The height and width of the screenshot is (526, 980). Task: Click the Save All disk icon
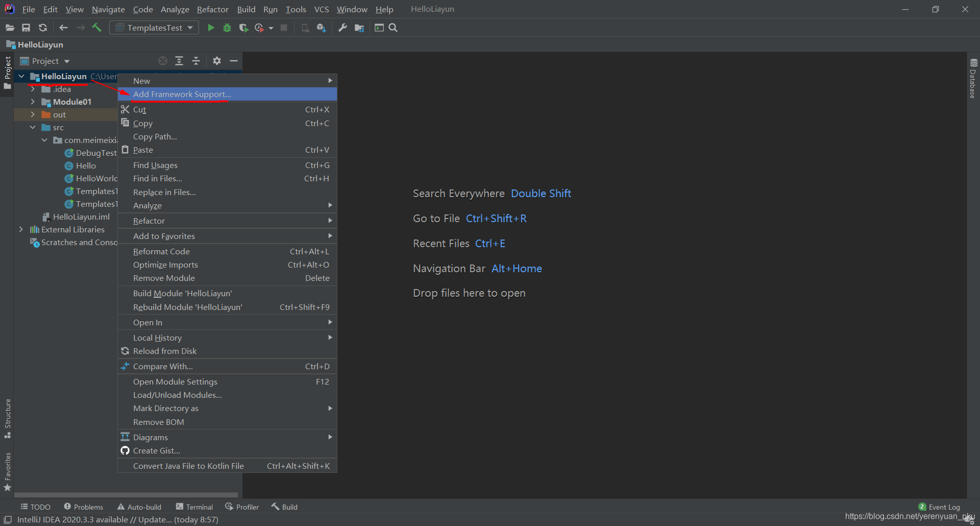(x=26, y=28)
